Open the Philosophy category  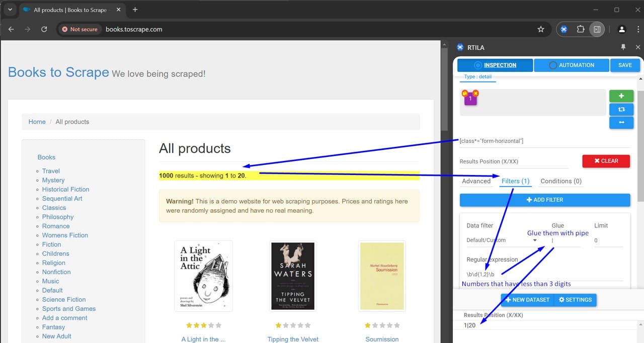(x=58, y=217)
